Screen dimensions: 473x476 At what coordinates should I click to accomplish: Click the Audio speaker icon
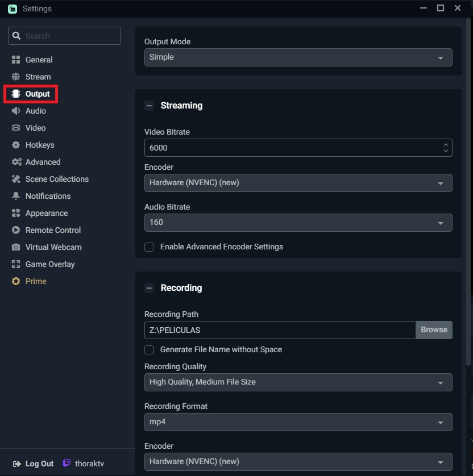tap(16, 111)
